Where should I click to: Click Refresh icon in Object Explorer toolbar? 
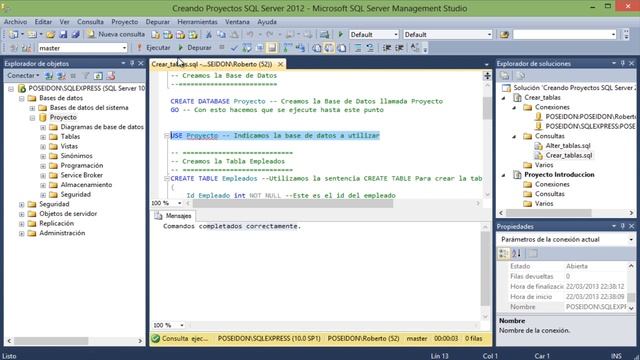click(x=98, y=76)
